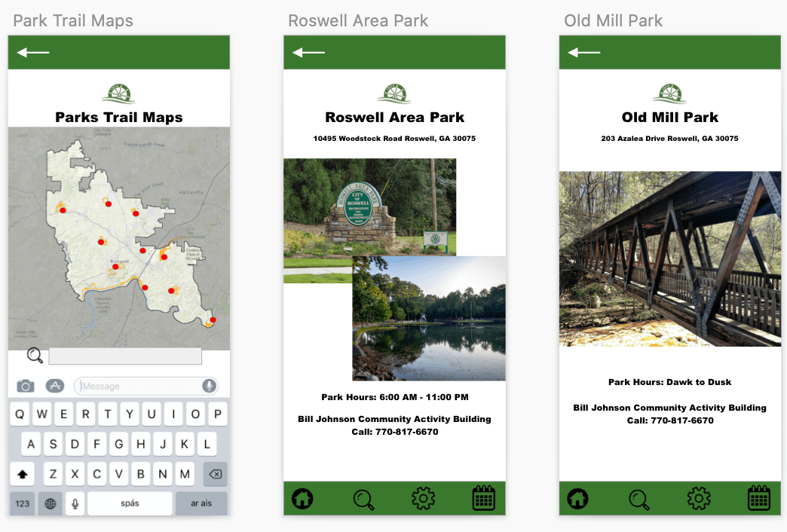Image resolution: width=787 pixels, height=532 pixels.
Task: Open settings gear on Roswell Area Park screen
Action: (423, 498)
